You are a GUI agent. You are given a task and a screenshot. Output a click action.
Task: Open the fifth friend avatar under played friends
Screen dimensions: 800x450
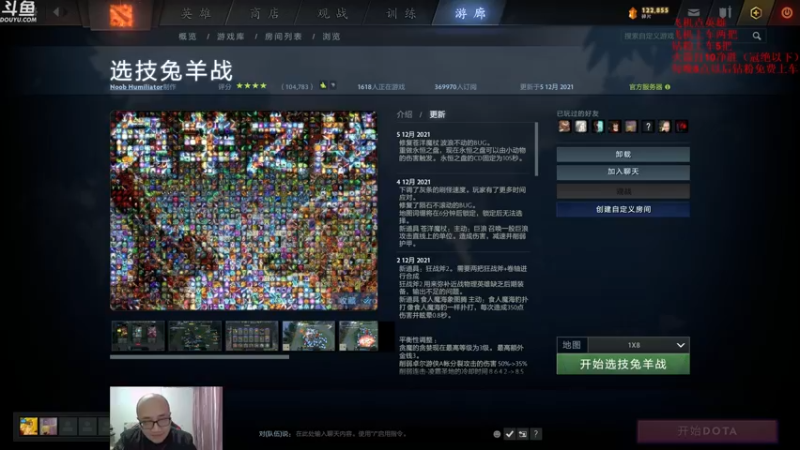point(631,126)
